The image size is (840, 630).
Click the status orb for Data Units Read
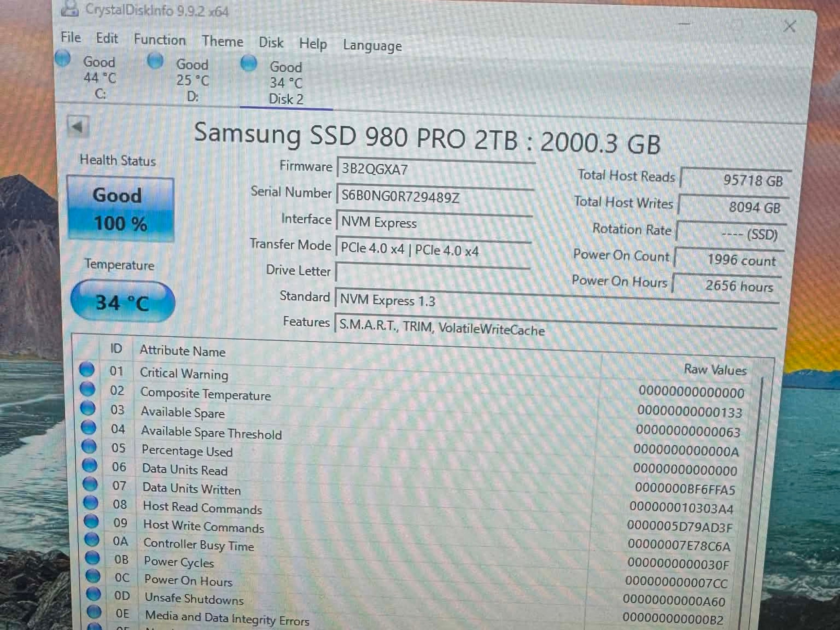(x=90, y=465)
